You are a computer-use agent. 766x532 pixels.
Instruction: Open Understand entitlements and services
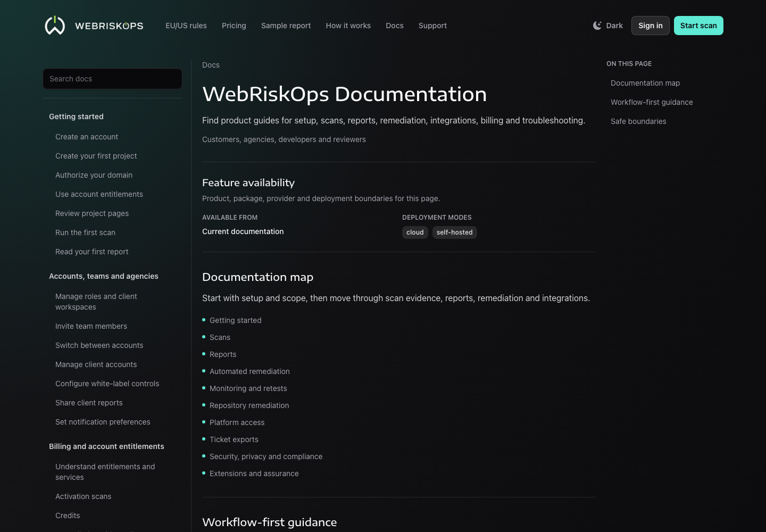pos(105,472)
